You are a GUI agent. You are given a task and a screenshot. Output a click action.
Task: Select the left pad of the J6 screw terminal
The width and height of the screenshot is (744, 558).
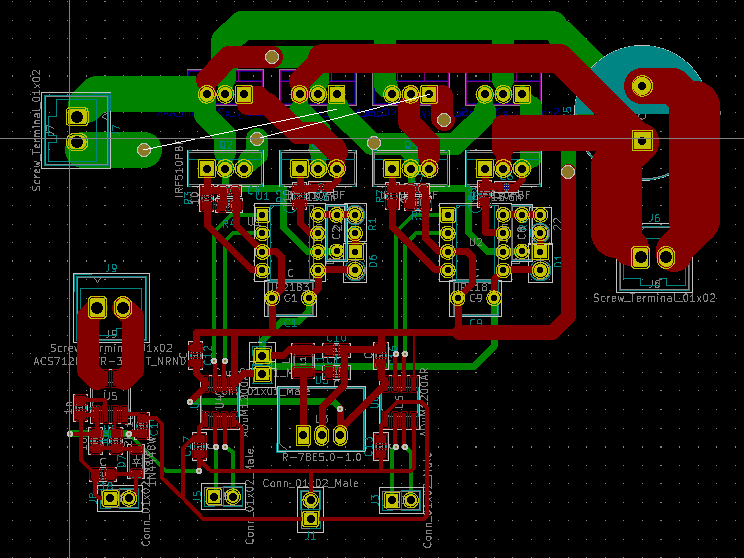coord(640,257)
